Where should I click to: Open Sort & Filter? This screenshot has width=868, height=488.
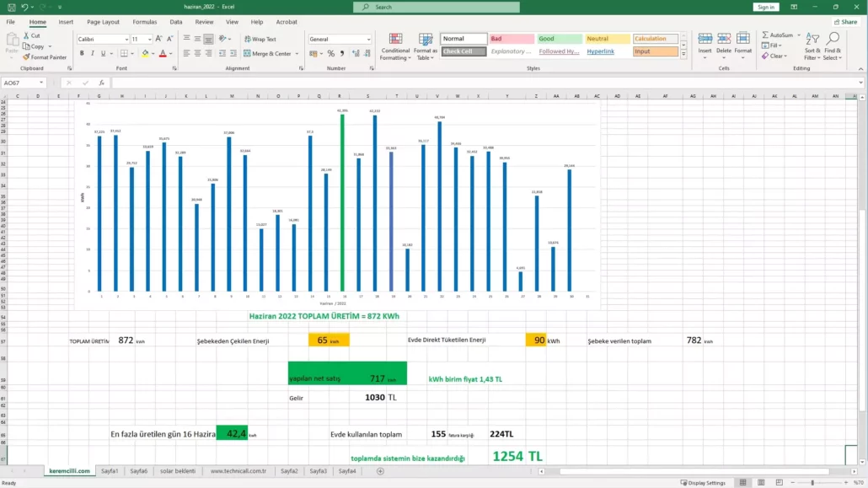812,46
